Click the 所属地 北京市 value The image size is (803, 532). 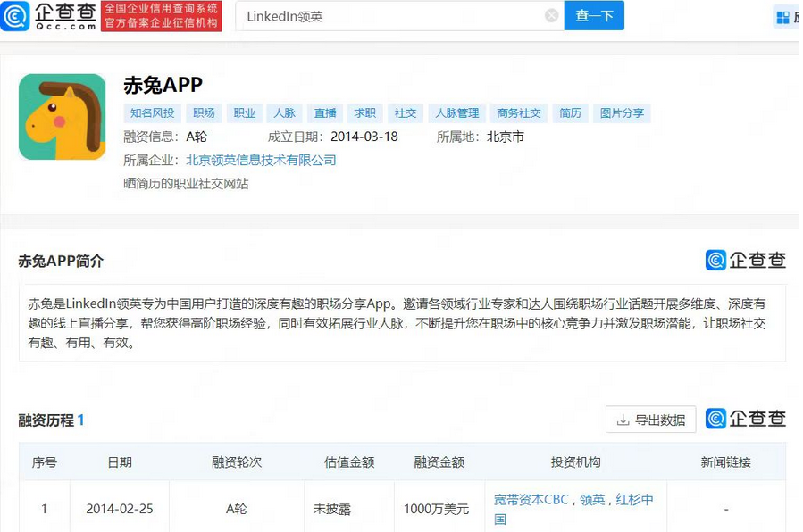tap(506, 137)
